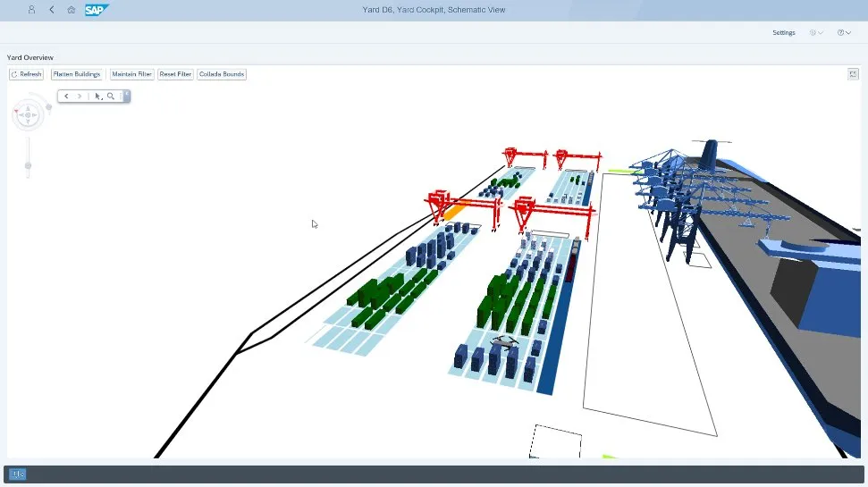Toggle full screen for the yard view
The image size is (868, 487).
853,74
